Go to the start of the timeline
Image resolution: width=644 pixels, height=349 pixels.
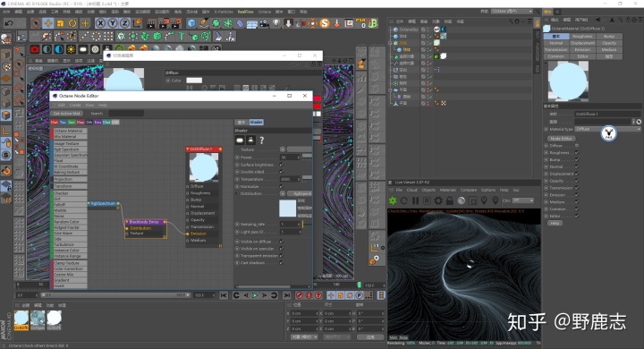point(224,295)
